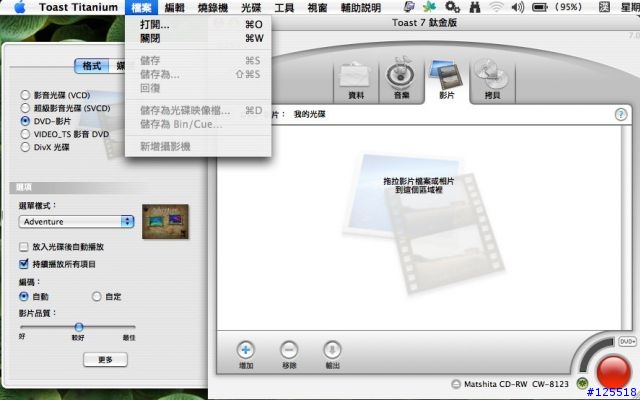Open the 光碟 menu
The image size is (640, 400).
[x=251, y=7]
